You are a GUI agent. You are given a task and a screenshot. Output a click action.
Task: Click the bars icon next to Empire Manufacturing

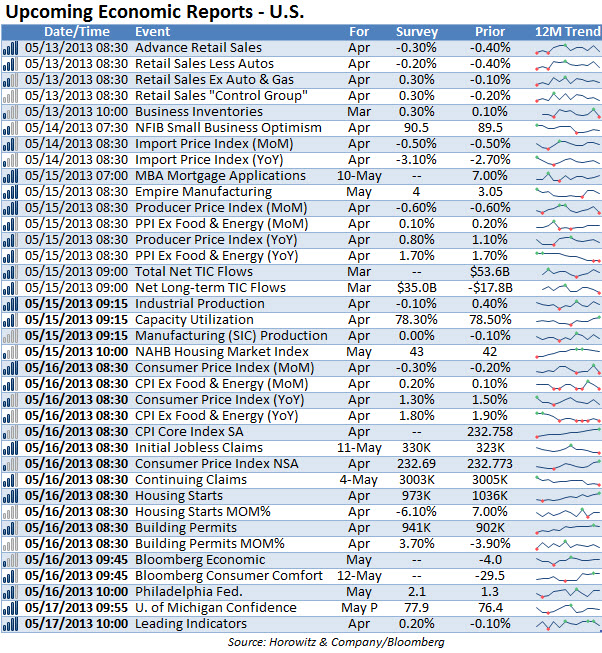10,192
